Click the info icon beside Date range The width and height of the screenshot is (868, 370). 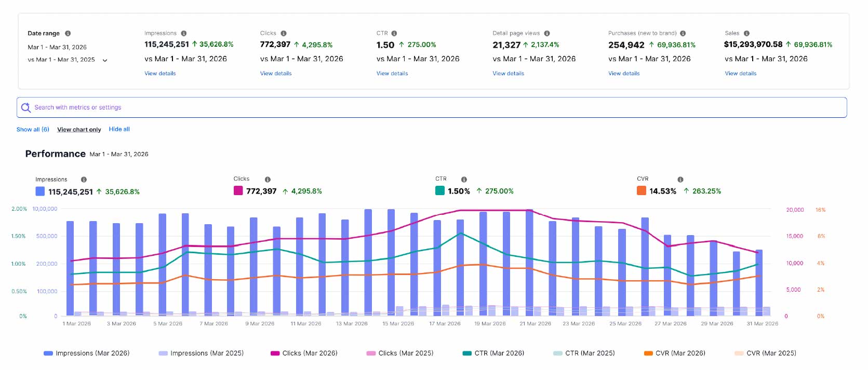point(68,33)
